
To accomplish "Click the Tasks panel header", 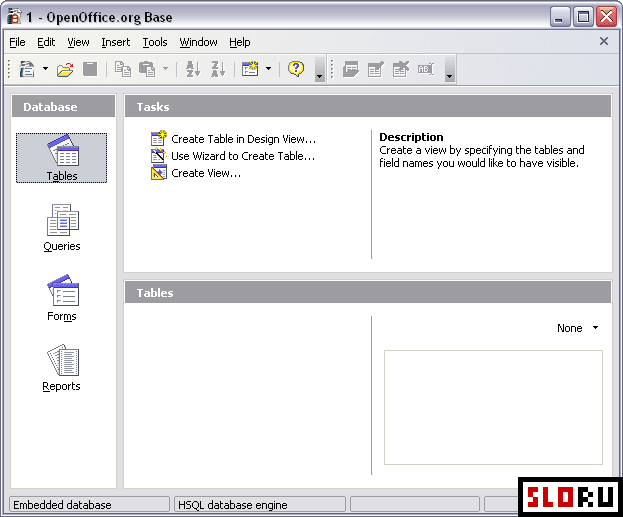I will point(368,106).
